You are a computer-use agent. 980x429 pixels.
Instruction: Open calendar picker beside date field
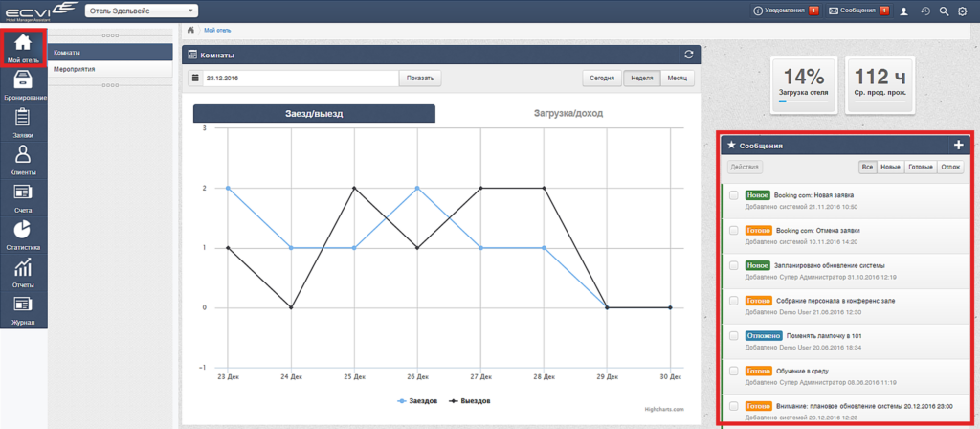pos(195,79)
